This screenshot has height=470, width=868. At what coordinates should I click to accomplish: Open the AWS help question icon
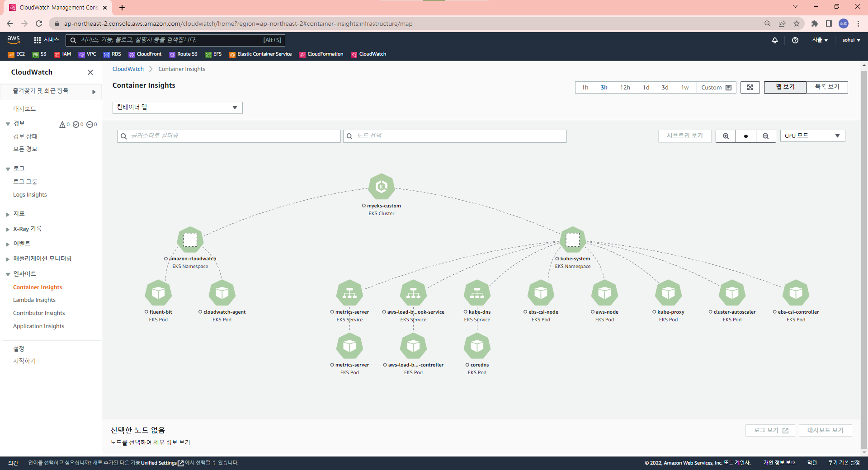[795, 40]
